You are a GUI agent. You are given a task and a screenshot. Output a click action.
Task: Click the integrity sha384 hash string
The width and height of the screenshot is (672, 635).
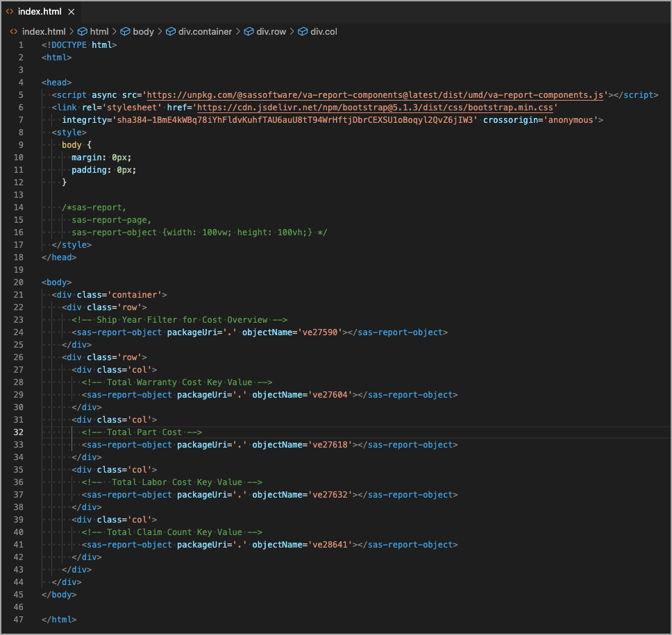coord(296,120)
